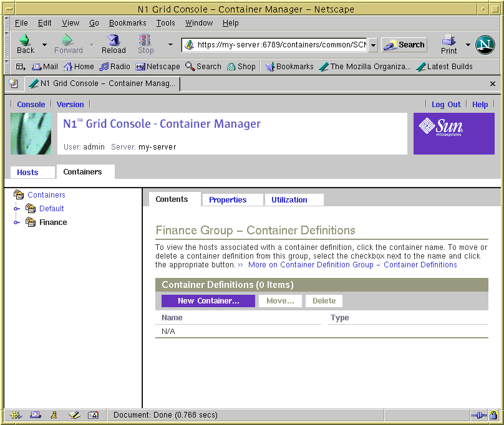Screen dimensions: 504x425
Task: Open the URL bar history dropdown
Action: [x=373, y=45]
